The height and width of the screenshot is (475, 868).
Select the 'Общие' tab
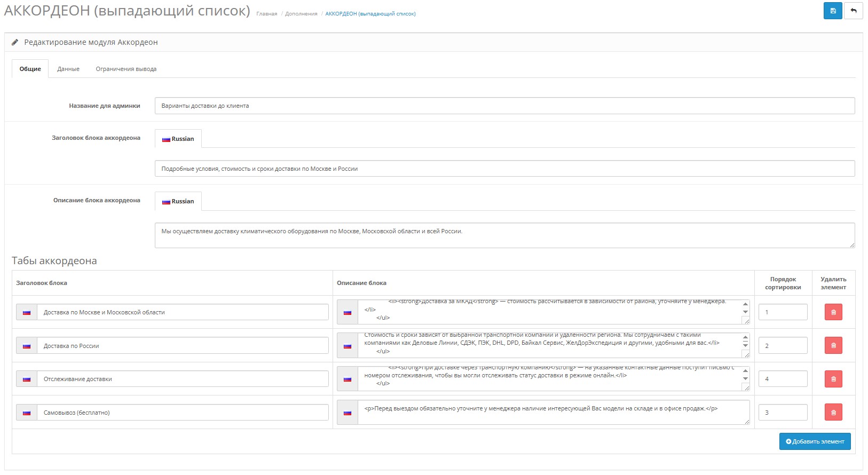(x=30, y=69)
